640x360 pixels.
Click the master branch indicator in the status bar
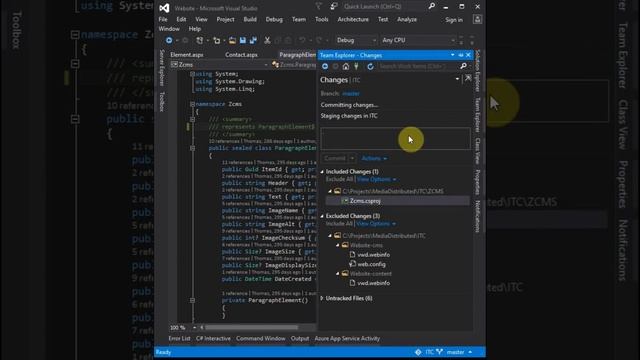pyautogui.click(x=454, y=352)
